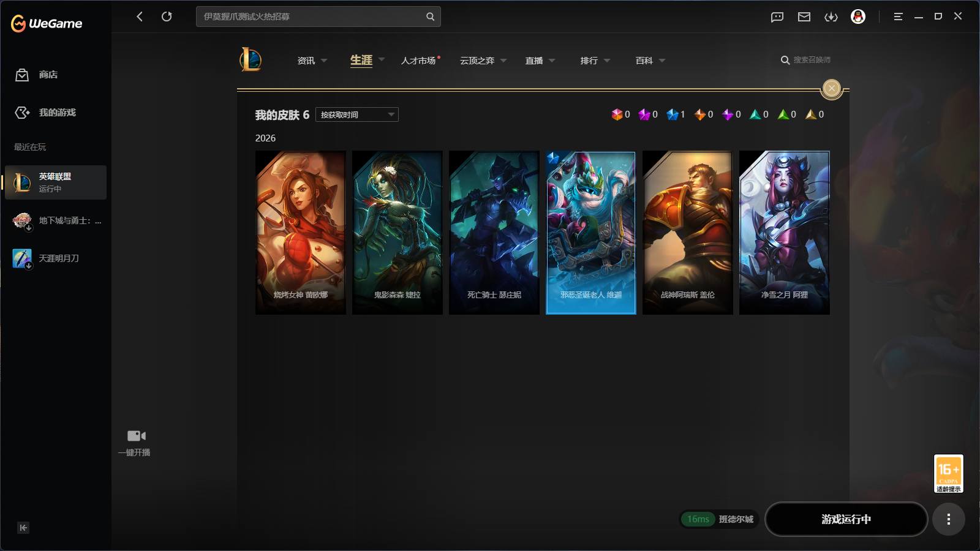
Task: Select 地下城与勇士 in recently played
Action: 56,220
